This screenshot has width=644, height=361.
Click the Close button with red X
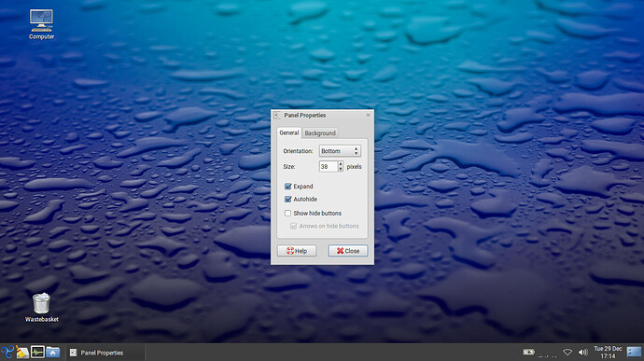pyautogui.click(x=348, y=251)
